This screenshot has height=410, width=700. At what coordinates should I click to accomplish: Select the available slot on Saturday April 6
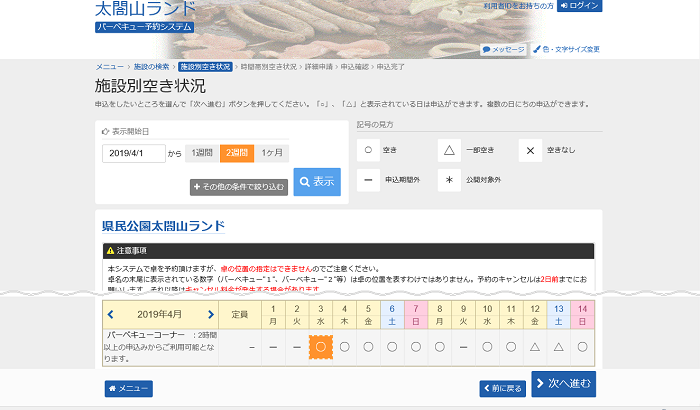pos(392,347)
